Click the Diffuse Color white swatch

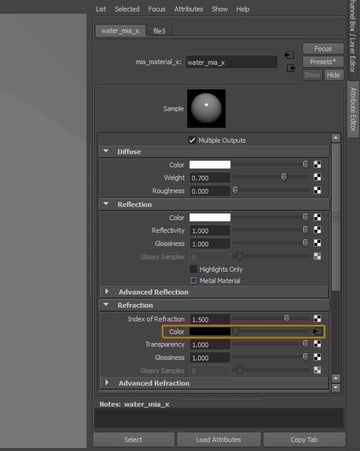tap(210, 164)
